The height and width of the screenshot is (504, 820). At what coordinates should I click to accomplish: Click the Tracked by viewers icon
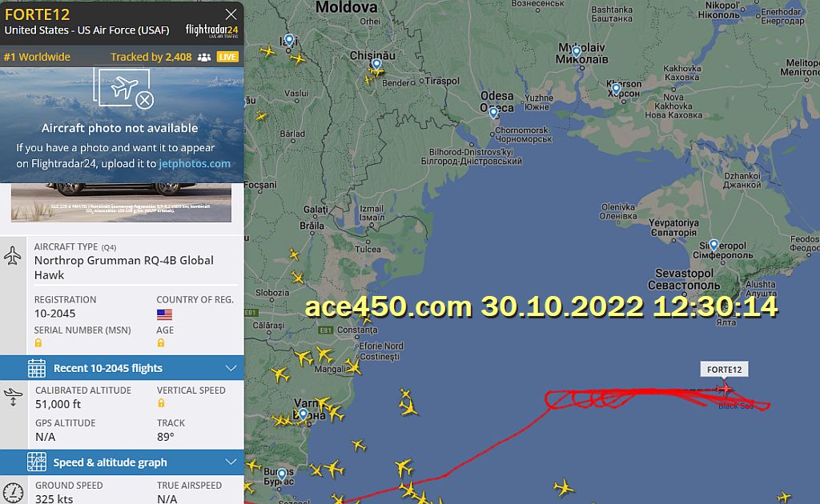[x=204, y=57]
